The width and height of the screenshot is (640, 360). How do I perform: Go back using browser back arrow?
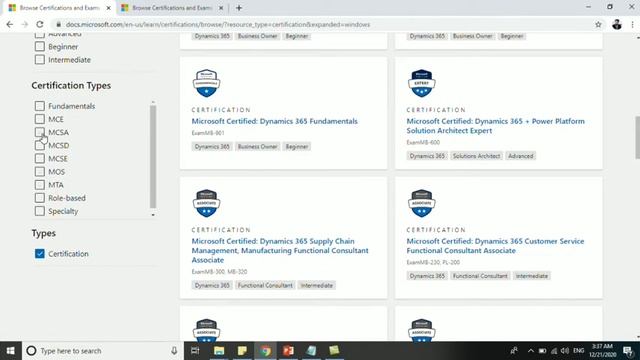(x=10, y=24)
